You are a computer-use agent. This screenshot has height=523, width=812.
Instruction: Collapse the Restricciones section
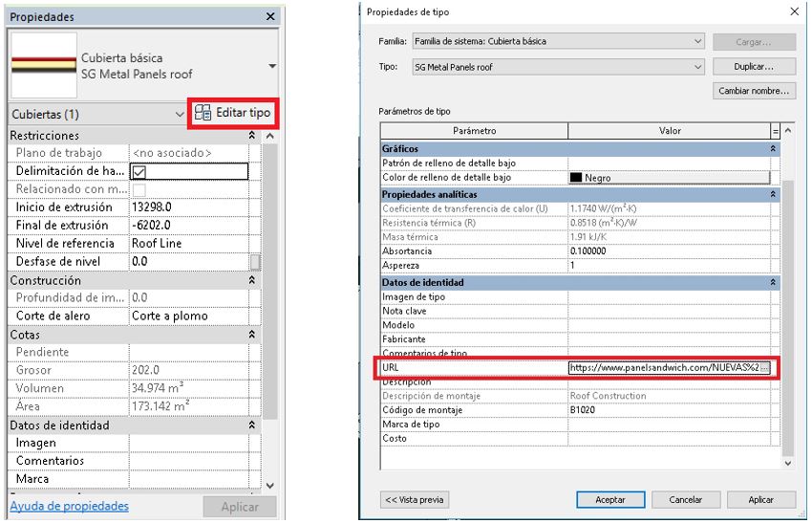click(252, 137)
